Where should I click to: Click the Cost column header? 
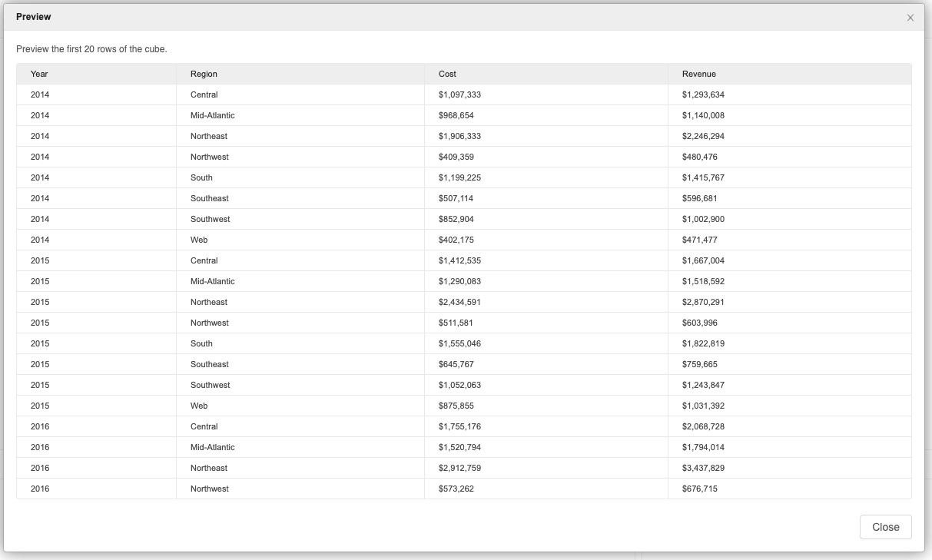pos(447,74)
